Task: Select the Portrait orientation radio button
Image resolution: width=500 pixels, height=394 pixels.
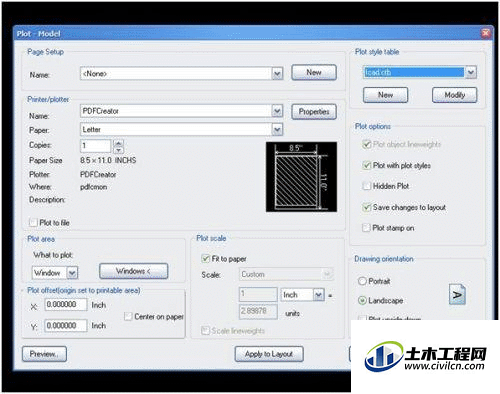Action: point(362,281)
